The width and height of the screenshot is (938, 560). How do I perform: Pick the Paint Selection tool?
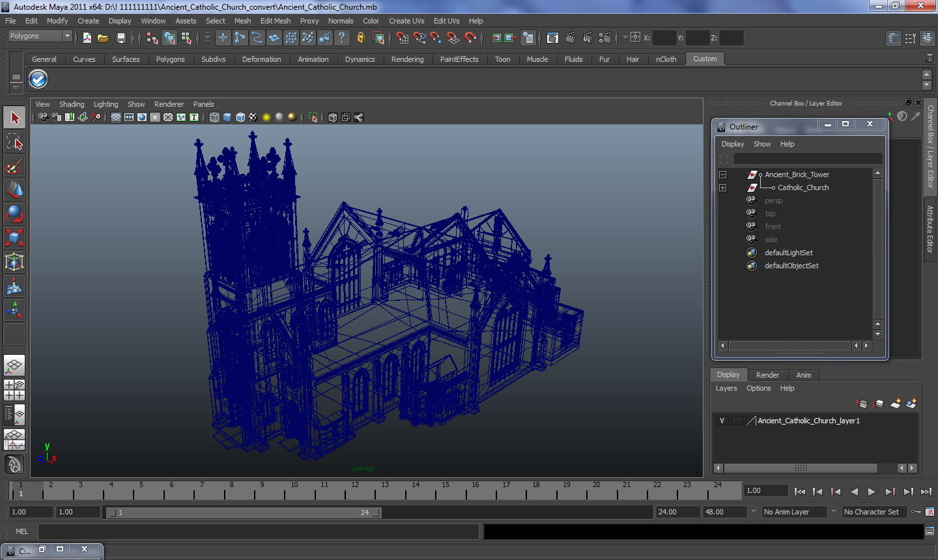(14, 166)
